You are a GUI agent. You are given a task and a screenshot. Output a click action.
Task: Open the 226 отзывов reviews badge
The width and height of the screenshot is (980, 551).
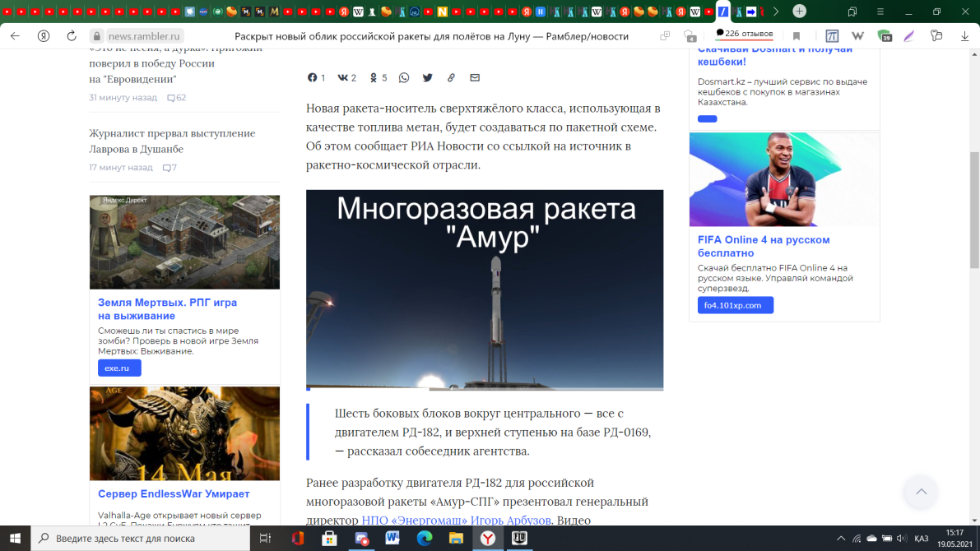(x=744, y=34)
